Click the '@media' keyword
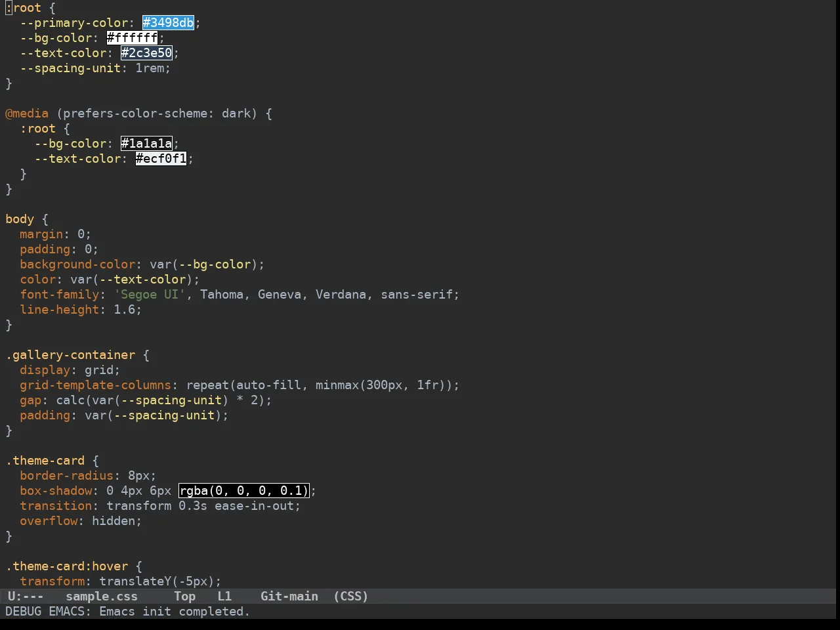Screen dimensions: 840x630 [27, 114]
